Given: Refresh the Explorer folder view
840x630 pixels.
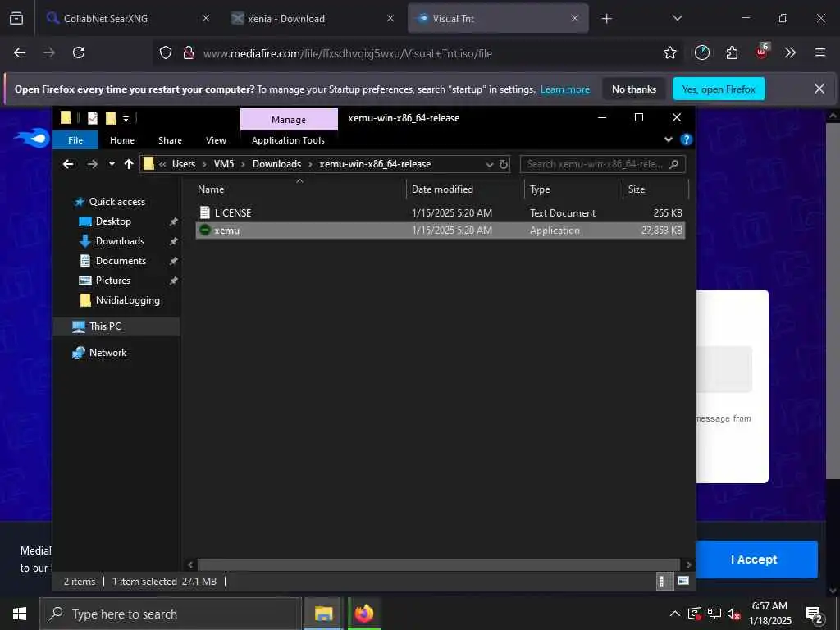Looking at the screenshot, I should (504, 164).
